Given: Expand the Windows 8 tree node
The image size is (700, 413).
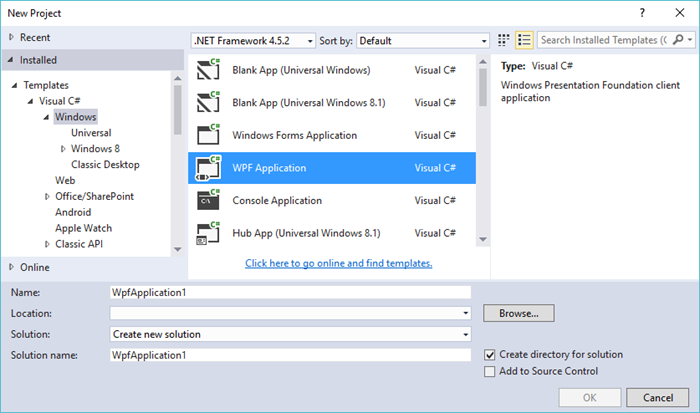Looking at the screenshot, I should click(x=63, y=149).
